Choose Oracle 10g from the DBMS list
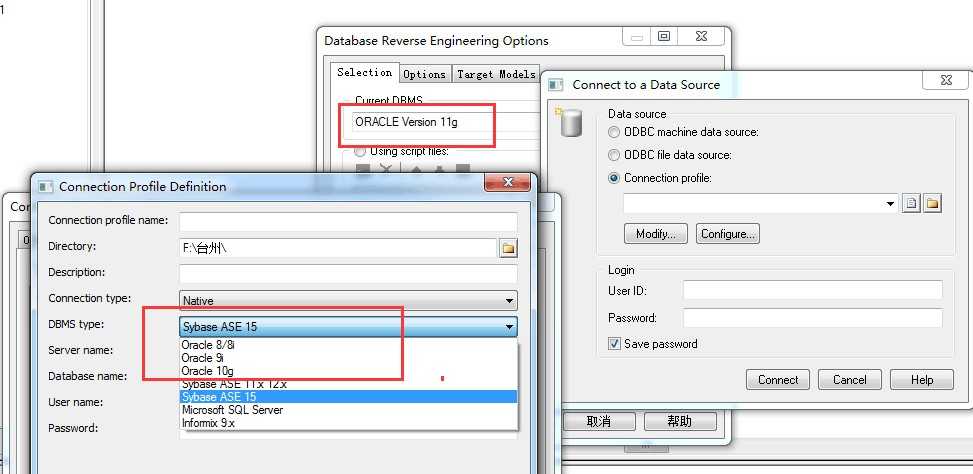 point(348,371)
